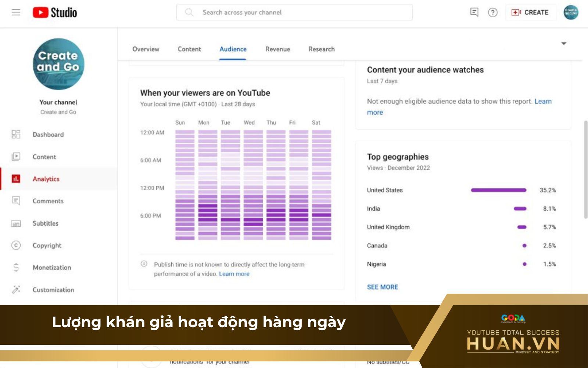Open Customization in the sidebar
The width and height of the screenshot is (588, 368).
(x=53, y=290)
